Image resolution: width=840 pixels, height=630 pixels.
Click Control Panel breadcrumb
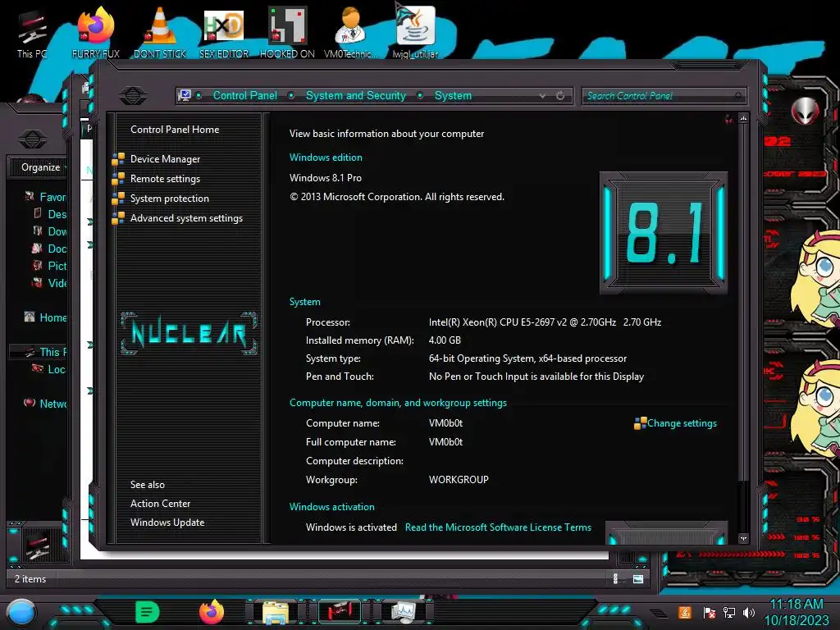coord(244,95)
